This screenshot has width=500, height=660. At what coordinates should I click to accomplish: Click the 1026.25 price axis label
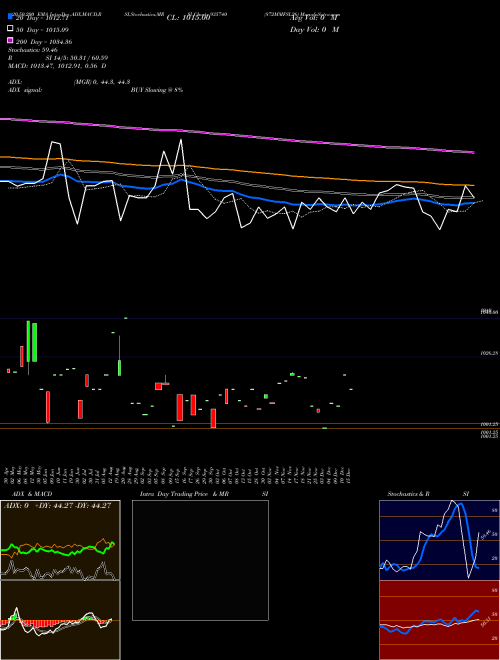(490, 354)
